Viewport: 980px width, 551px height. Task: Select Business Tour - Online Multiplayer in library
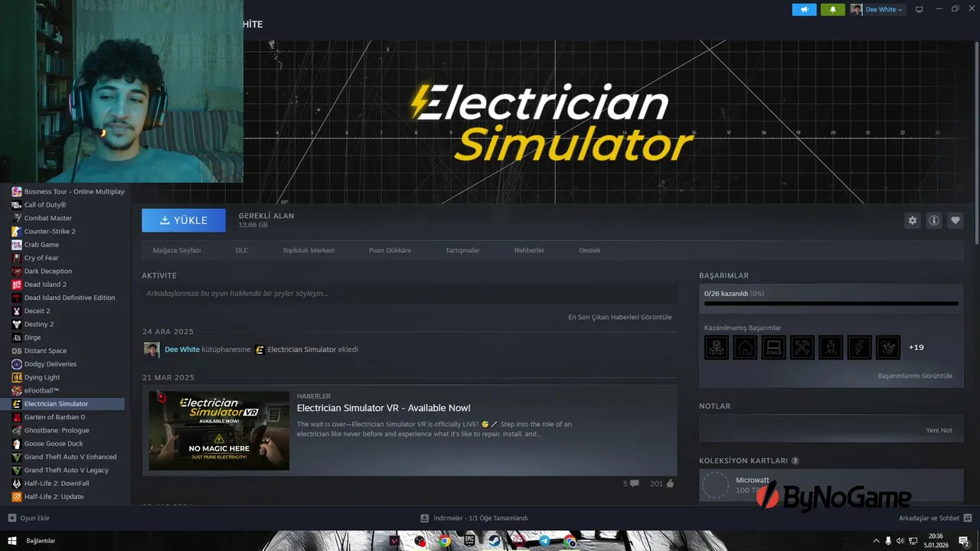(x=68, y=191)
